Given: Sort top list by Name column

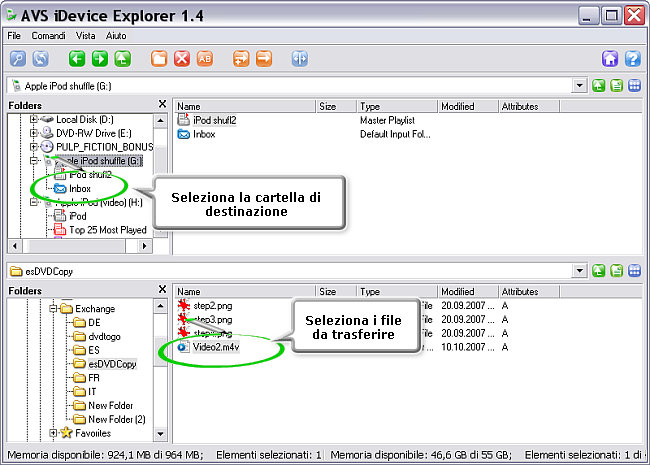Looking at the screenshot, I should (245, 107).
